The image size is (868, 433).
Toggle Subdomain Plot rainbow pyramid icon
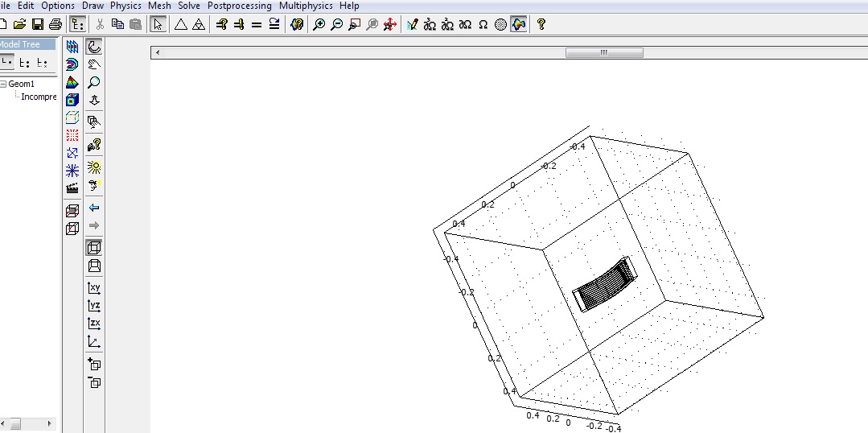coord(72,82)
